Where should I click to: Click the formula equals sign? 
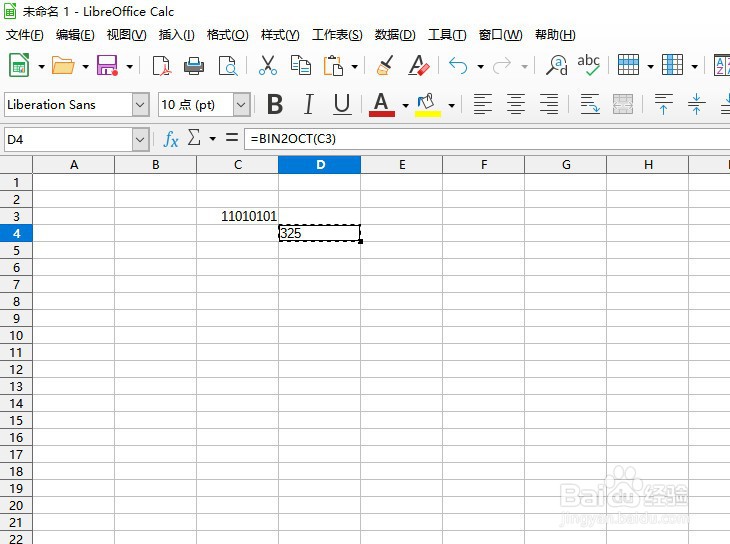232,137
